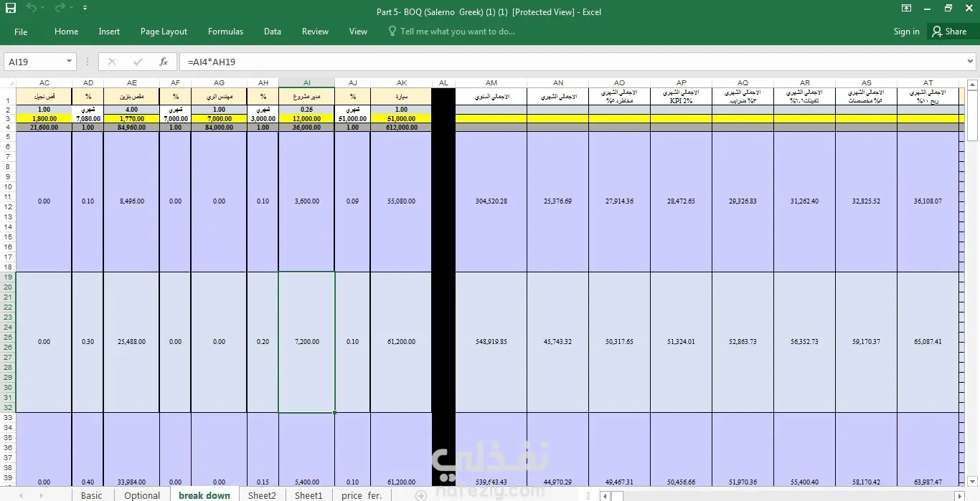
Task: Click the yellow cell containing 12,000.00
Action: point(306,119)
